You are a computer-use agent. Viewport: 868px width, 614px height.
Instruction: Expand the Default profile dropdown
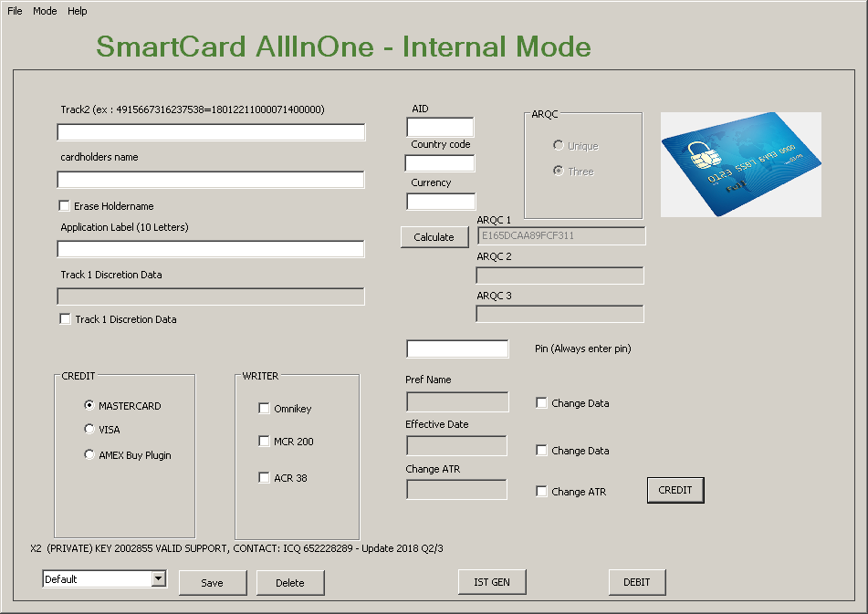[x=158, y=578]
